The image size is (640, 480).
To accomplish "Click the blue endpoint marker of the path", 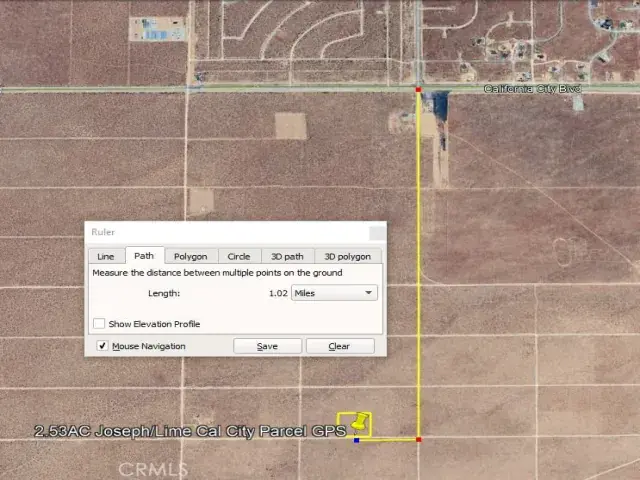I will click(x=357, y=439).
